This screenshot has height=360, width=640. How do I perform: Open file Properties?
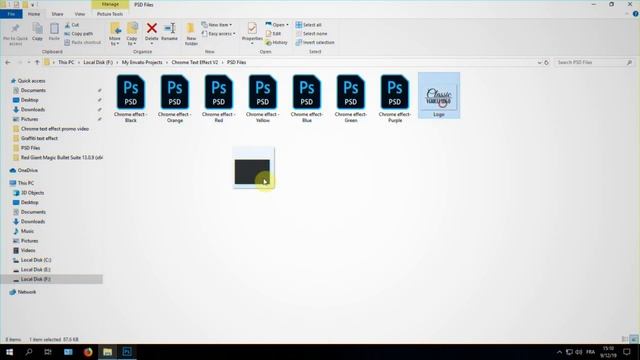click(252, 33)
